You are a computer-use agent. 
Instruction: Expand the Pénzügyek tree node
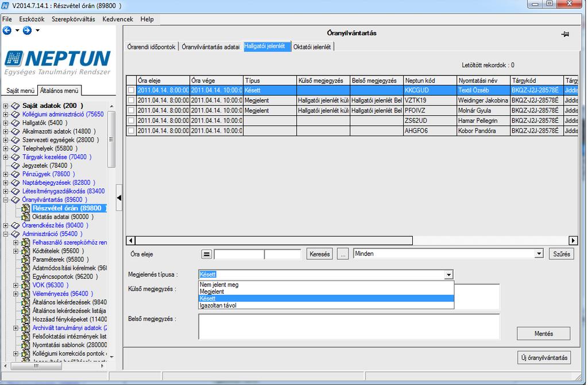[6, 174]
